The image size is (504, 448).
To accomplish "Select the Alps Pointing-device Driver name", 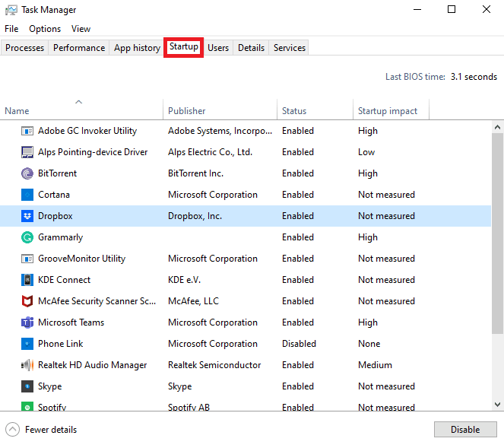I will (x=93, y=152).
